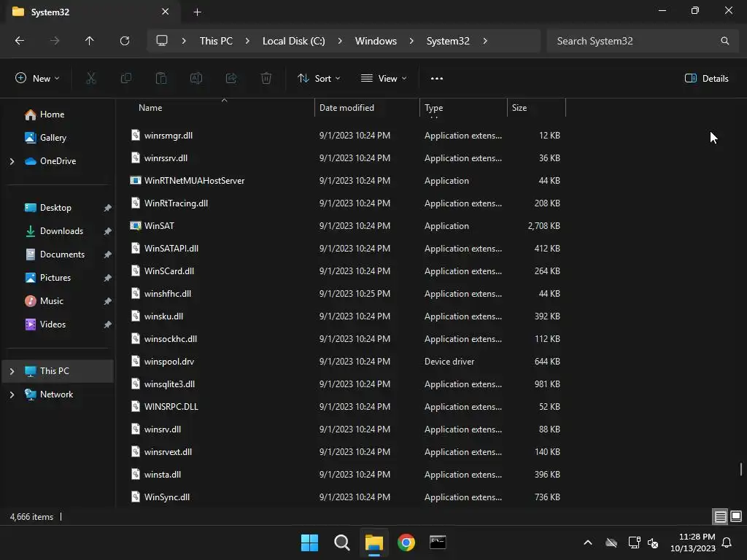This screenshot has width=747, height=560.
Task: Select the file winrsmgr.dll
Action: pos(169,135)
